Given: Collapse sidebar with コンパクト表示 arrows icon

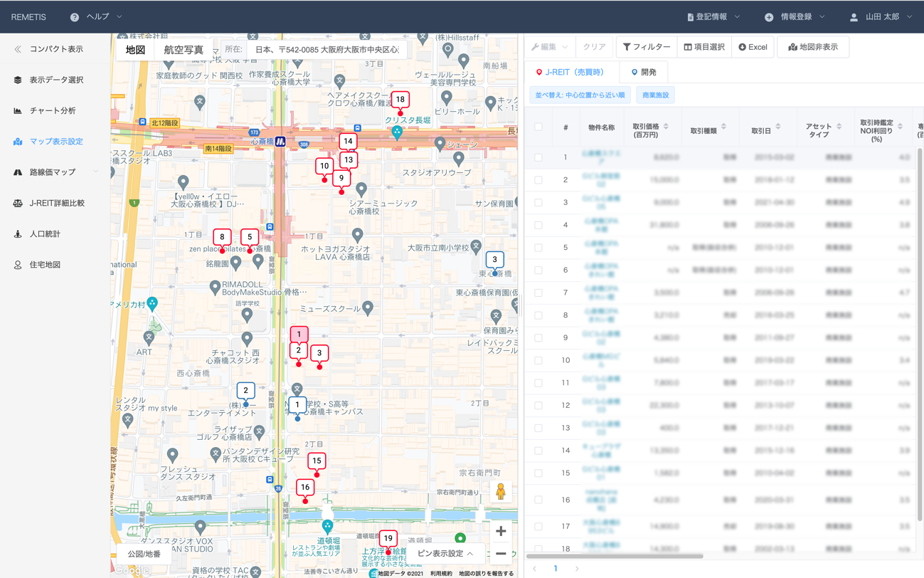Looking at the screenshot, I should (18, 49).
